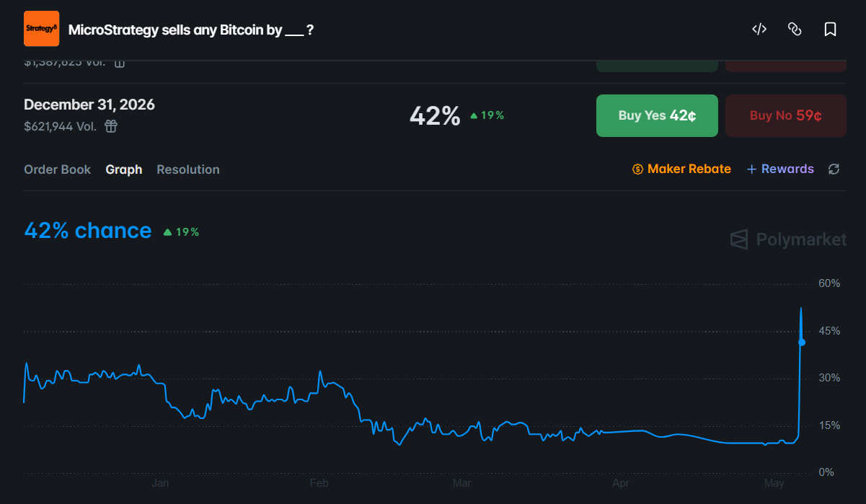The width and height of the screenshot is (866, 504).
Task: Click the Rewards link
Action: 780,169
